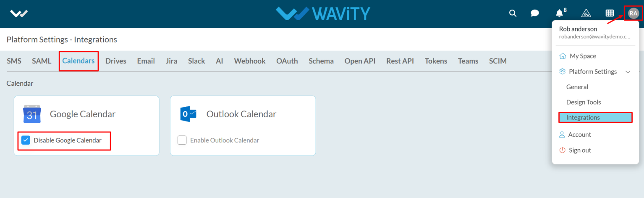Uncheck the Disable Google Calendar checkbox
Screen dimensions: 644x198
click(x=26, y=140)
